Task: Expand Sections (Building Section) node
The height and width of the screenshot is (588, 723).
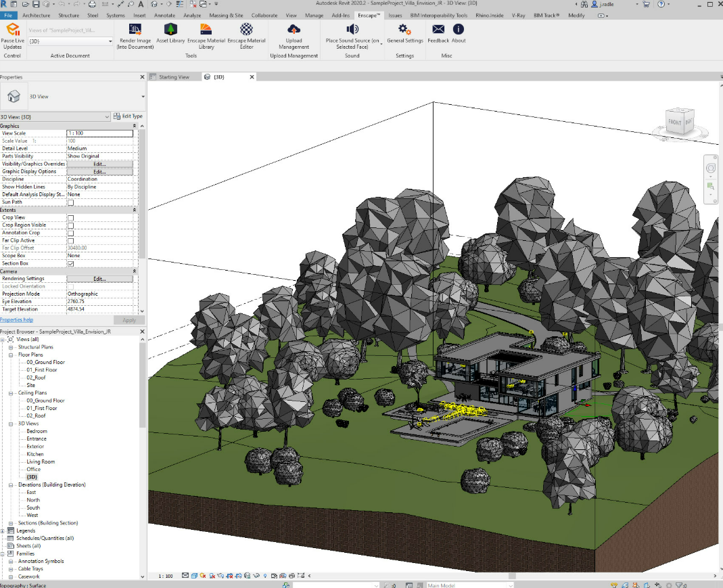Action: click(x=11, y=524)
